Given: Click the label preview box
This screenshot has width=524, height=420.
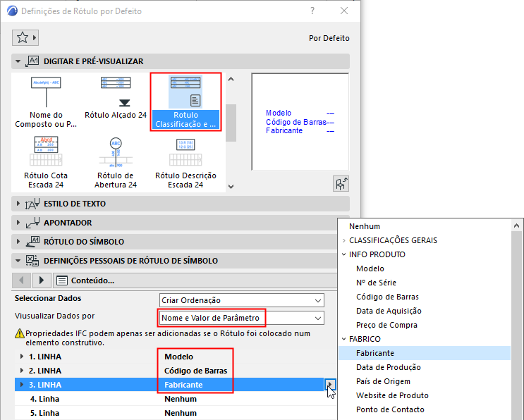Looking at the screenshot, I should 300,122.
